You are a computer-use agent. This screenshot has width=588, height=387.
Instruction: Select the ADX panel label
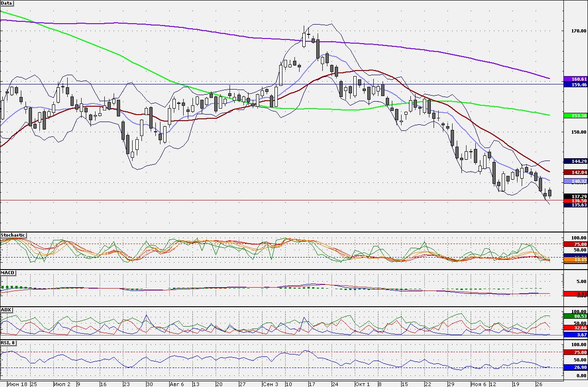[x=6, y=310]
